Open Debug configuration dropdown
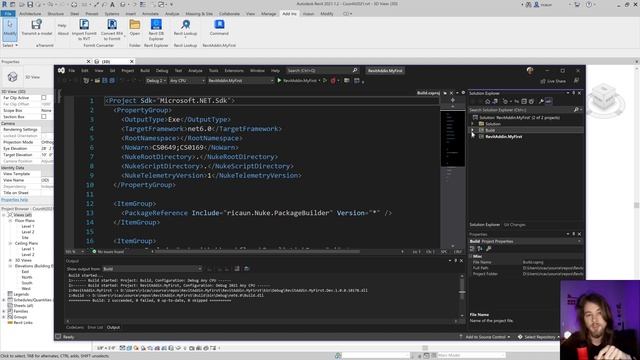The width and height of the screenshot is (640, 360). tap(156, 81)
